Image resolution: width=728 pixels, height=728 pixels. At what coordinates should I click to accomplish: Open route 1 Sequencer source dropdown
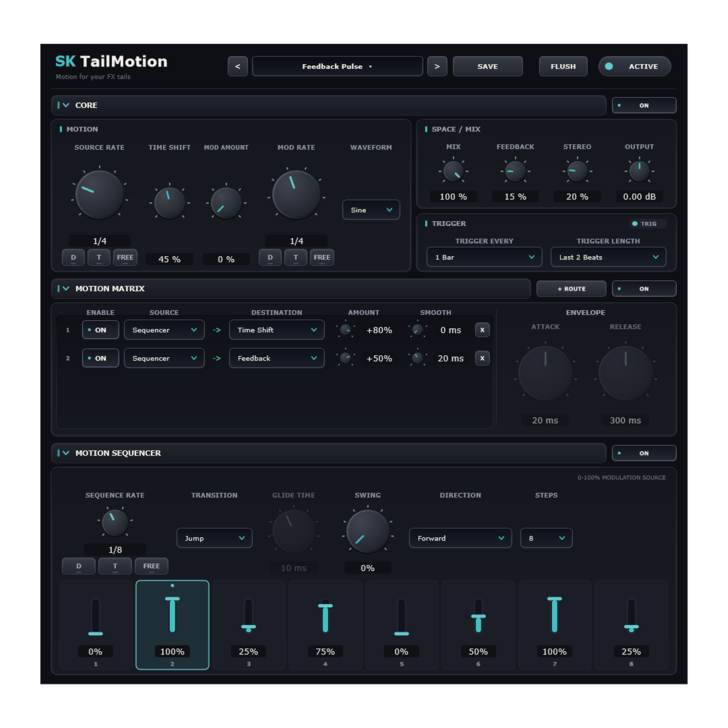coord(164,330)
